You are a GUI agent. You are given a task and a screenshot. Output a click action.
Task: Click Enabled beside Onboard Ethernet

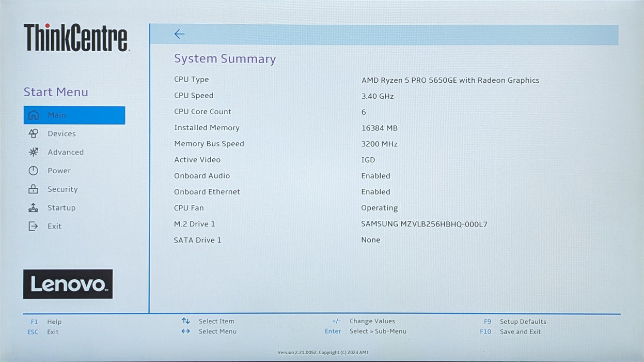376,192
